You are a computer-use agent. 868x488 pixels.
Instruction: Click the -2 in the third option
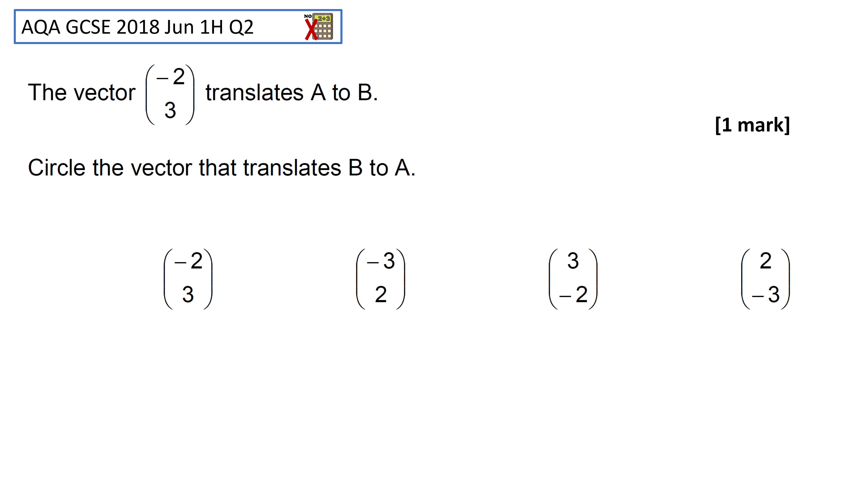point(573,294)
